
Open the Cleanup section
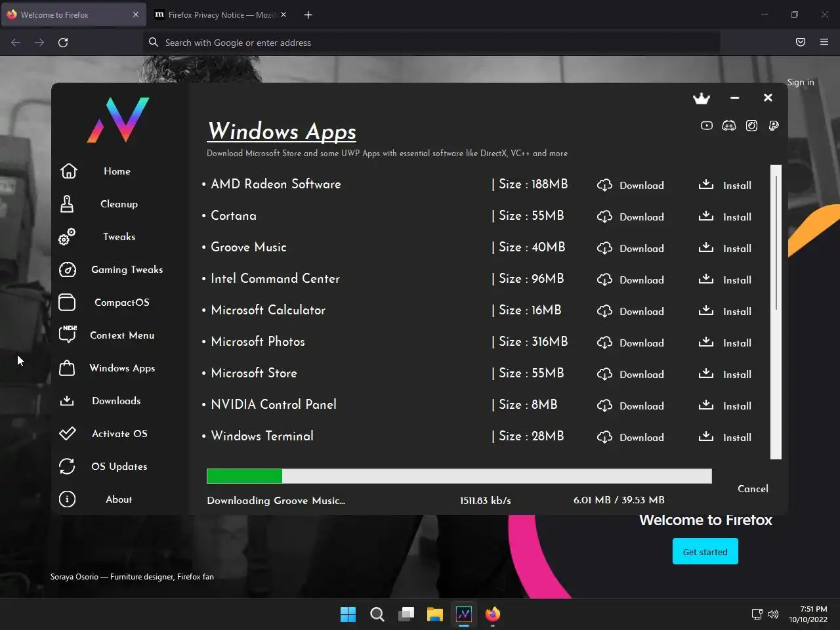pos(119,204)
